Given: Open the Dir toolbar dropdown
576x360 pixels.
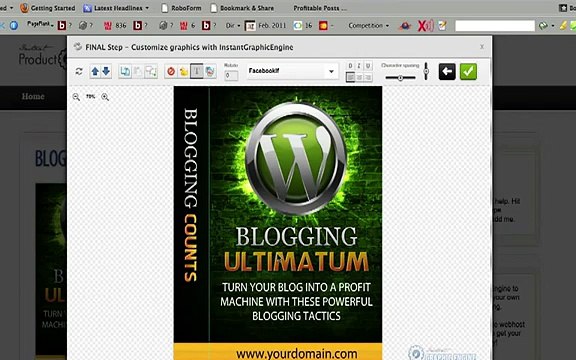Looking at the screenshot, I should pyautogui.click(x=233, y=25).
